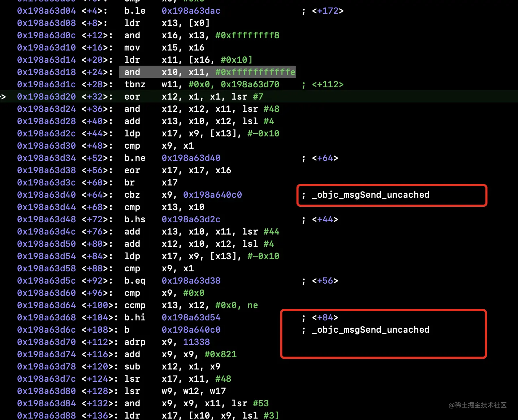Click b target 0x198a640c0 at <+108>
Image resolution: width=518 pixels, height=420 pixels.
point(191,330)
